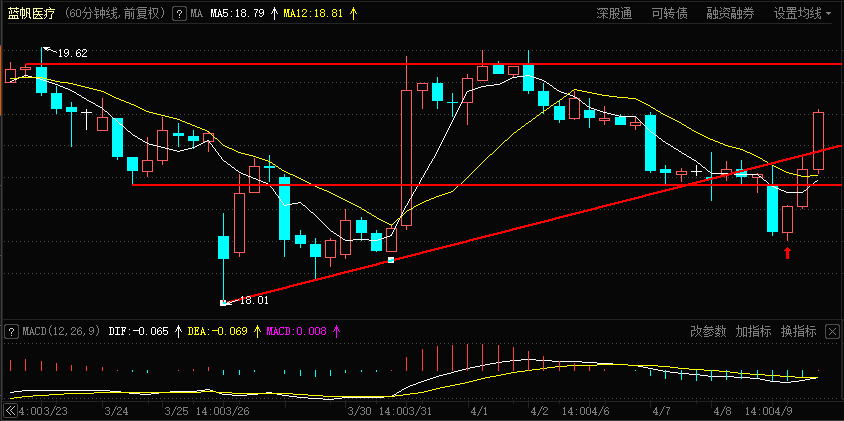Click 加指标 to add an indicator
844x421 pixels.
[x=754, y=331]
